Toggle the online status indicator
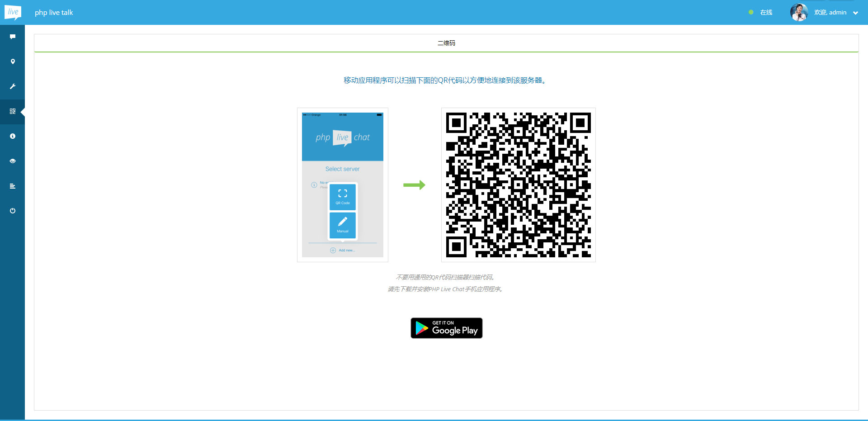 750,12
